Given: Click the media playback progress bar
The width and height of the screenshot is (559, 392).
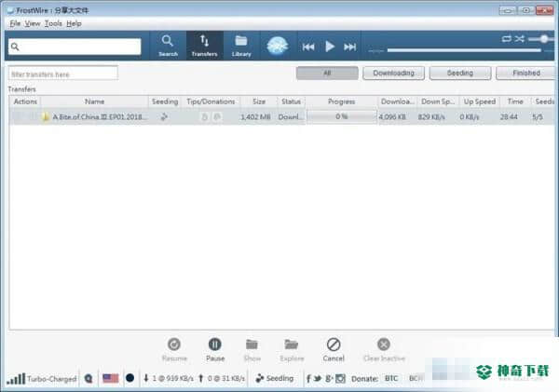Looking at the screenshot, I should point(464,50).
